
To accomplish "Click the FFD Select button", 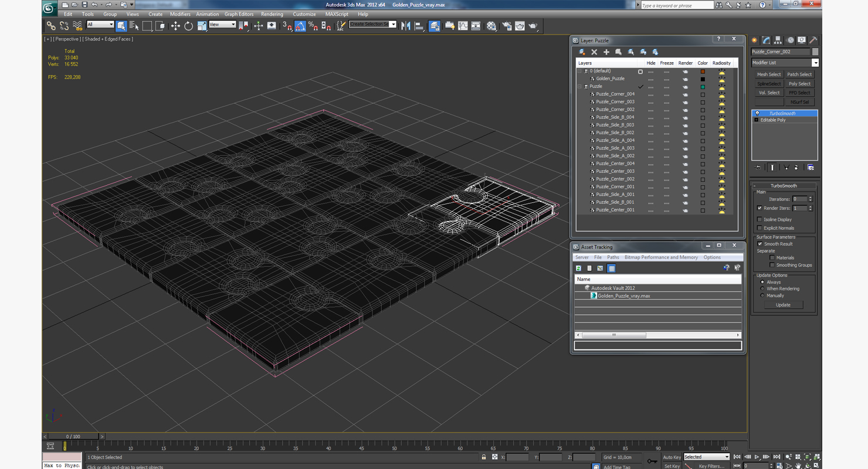I will pyautogui.click(x=799, y=93).
